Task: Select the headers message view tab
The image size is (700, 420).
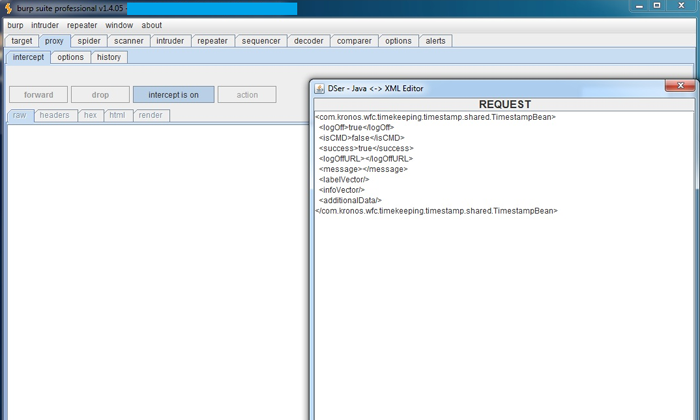Action: 54,115
